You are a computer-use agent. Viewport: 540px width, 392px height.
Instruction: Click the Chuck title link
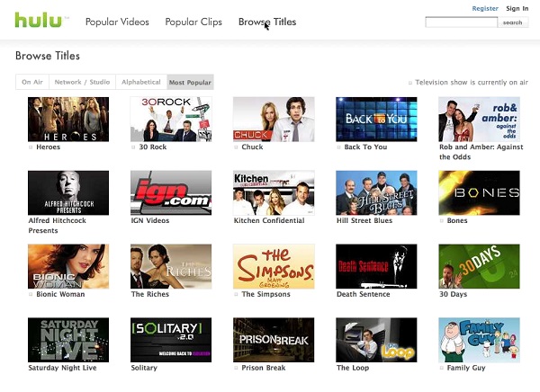(x=252, y=147)
